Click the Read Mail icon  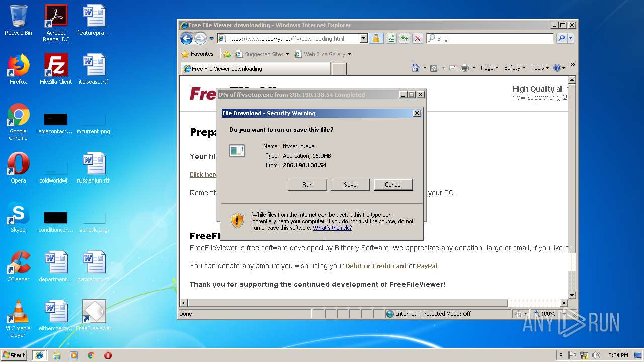coord(453,68)
